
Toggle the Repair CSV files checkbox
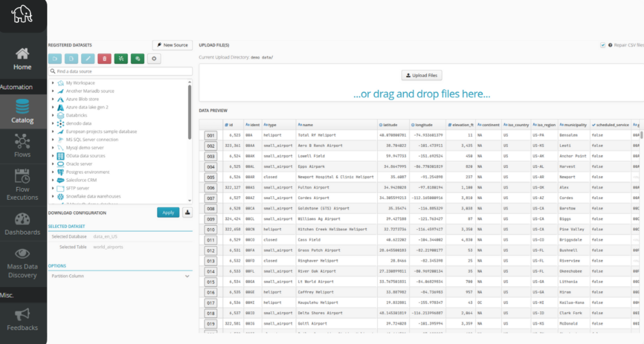(x=603, y=45)
